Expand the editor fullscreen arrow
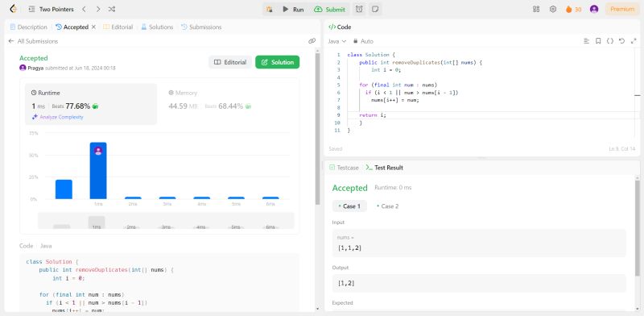This screenshot has width=644, height=316. (x=633, y=41)
